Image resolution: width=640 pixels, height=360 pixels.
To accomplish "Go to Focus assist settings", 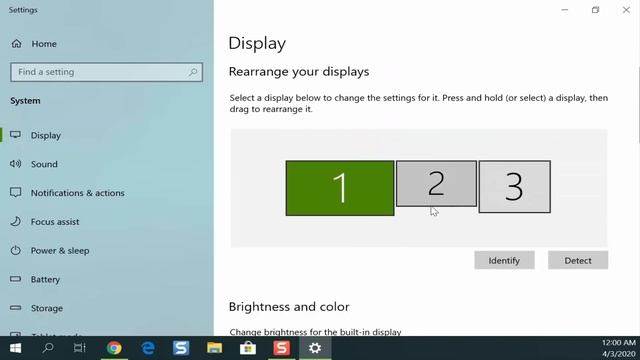I will coord(55,222).
